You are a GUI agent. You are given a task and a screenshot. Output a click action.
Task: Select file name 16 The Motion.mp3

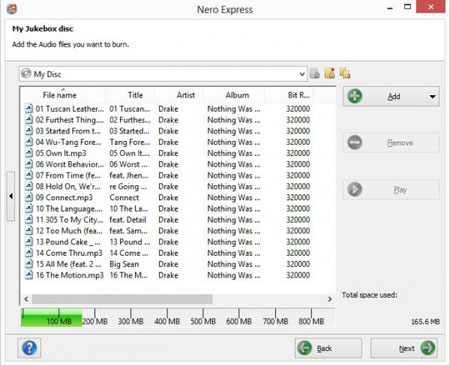69,275
